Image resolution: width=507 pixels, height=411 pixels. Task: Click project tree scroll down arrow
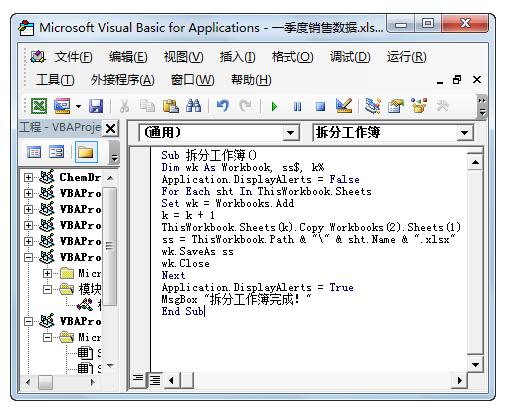coord(110,366)
